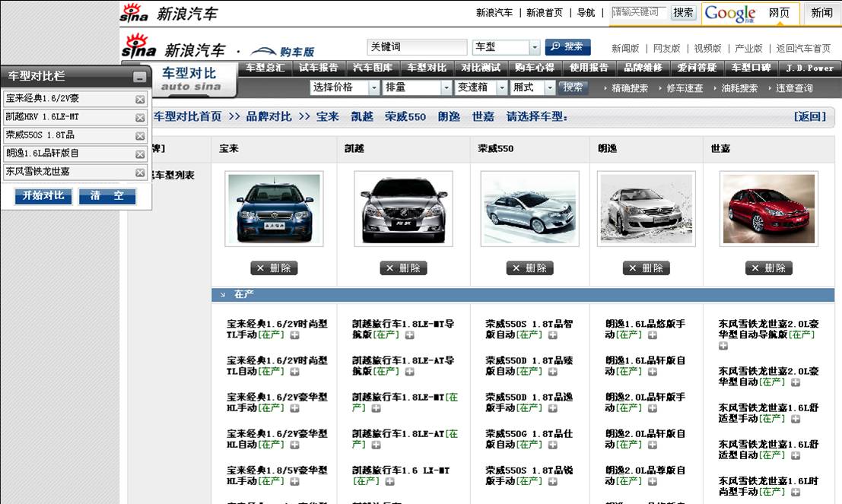Image resolution: width=842 pixels, height=504 pixels.
Task: Start comparison with 开始对比 button
Action: pyautogui.click(x=43, y=196)
